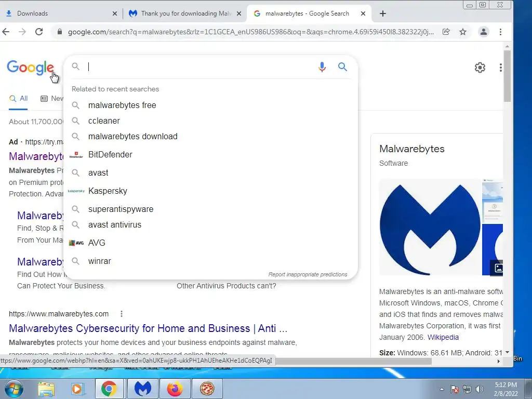This screenshot has width=532, height=399.
Task: Choose the BitDefender suggestion
Action: [x=210, y=155]
